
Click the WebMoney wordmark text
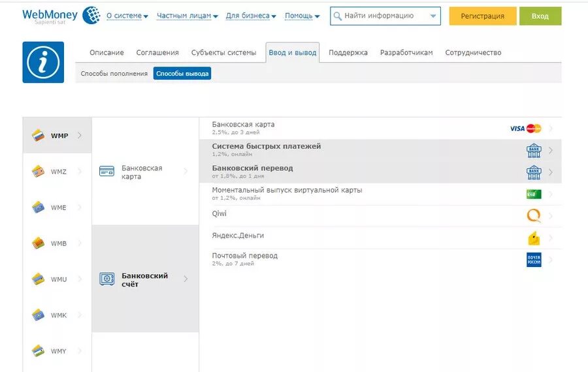[50, 14]
